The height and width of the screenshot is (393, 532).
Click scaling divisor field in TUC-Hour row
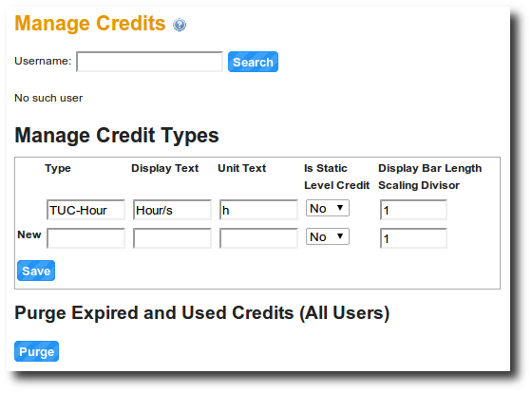pyautogui.click(x=413, y=210)
